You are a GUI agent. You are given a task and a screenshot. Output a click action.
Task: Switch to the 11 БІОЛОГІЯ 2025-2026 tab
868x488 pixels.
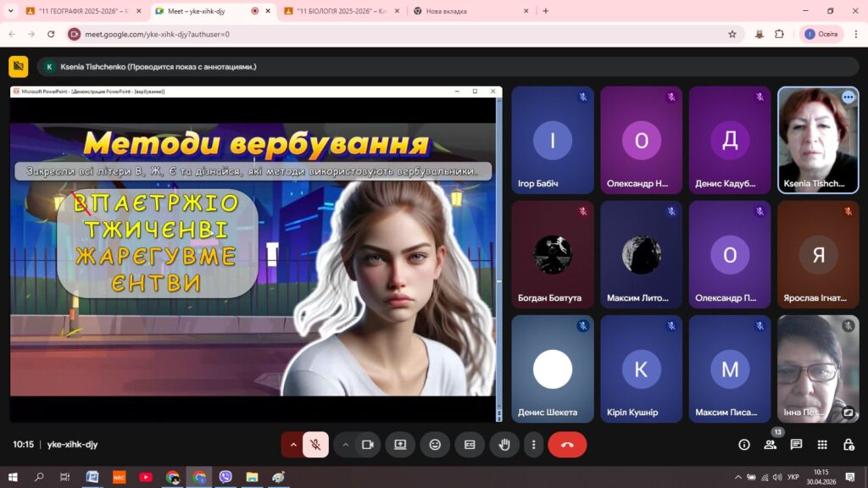point(341,11)
